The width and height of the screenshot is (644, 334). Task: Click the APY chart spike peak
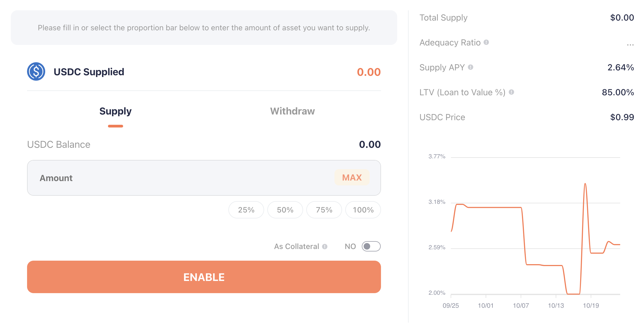click(x=585, y=184)
